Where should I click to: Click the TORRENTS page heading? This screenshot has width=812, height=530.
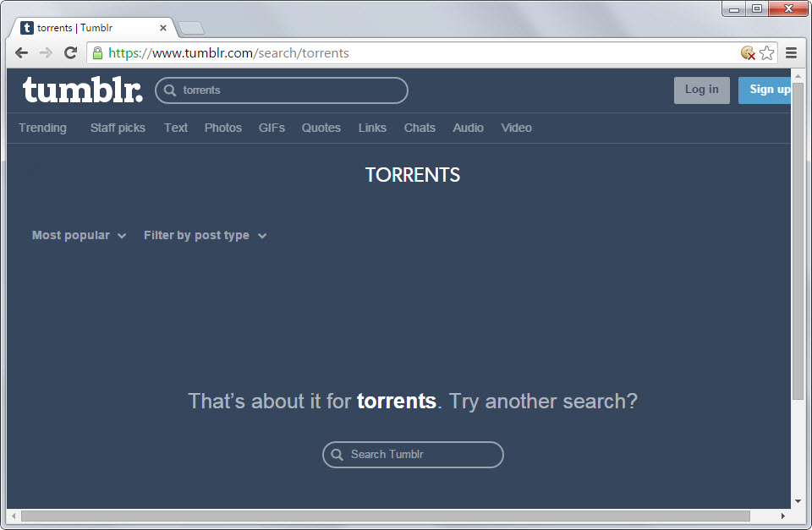click(x=413, y=175)
